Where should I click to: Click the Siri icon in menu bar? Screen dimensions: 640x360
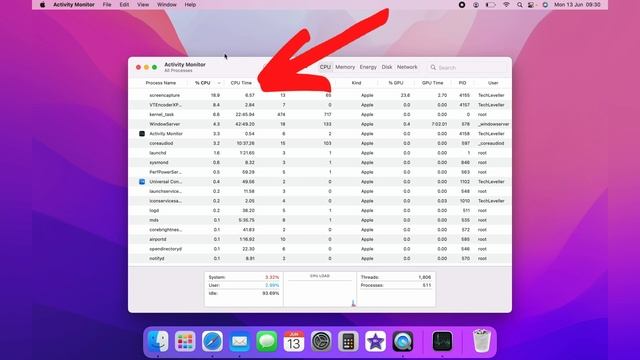pos(545,5)
